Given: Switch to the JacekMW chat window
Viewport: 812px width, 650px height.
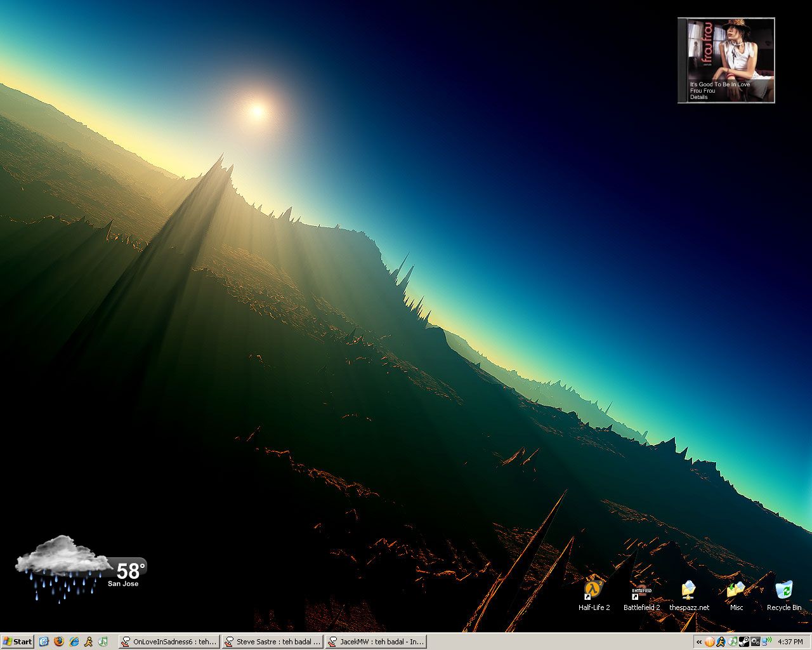Looking at the screenshot, I should pos(376,642).
